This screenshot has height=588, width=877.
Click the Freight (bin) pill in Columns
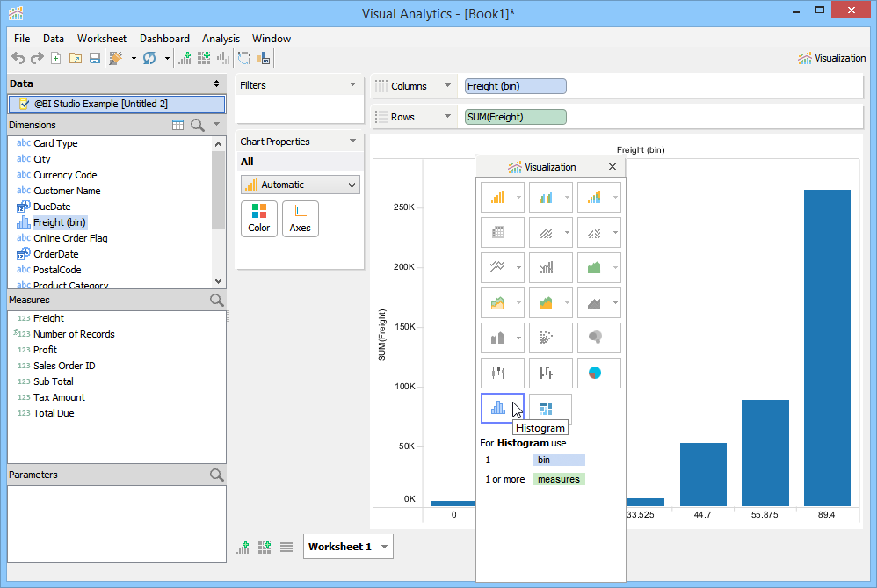(515, 86)
